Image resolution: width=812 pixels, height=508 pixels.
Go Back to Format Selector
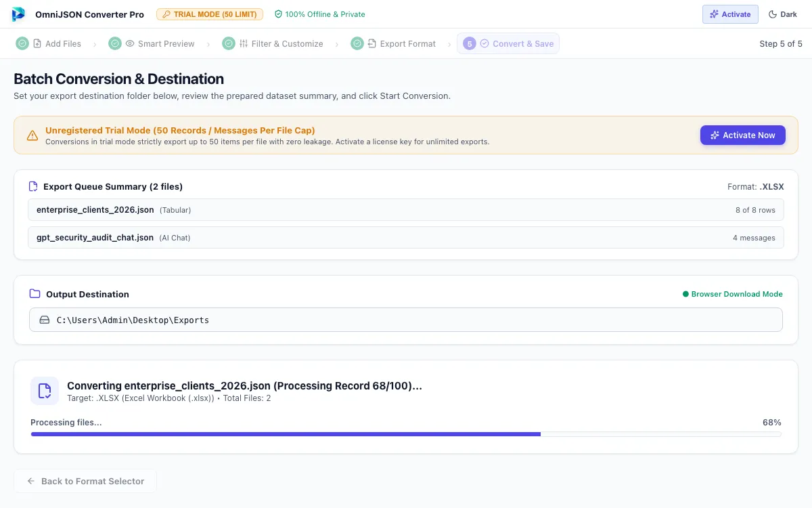[x=85, y=481]
